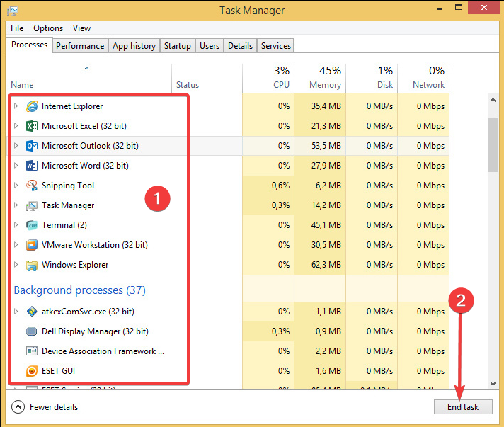
Task: Switch to the Startup tab
Action: pos(178,45)
